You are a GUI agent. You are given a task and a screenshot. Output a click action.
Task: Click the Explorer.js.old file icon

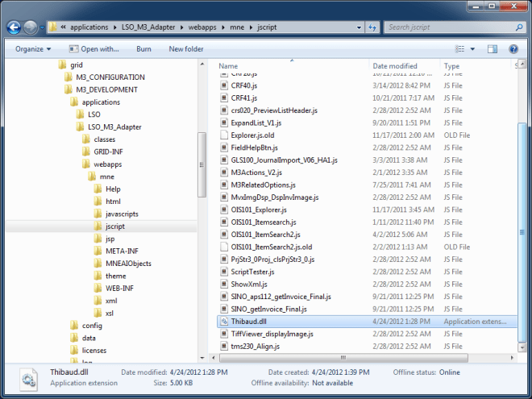point(225,135)
